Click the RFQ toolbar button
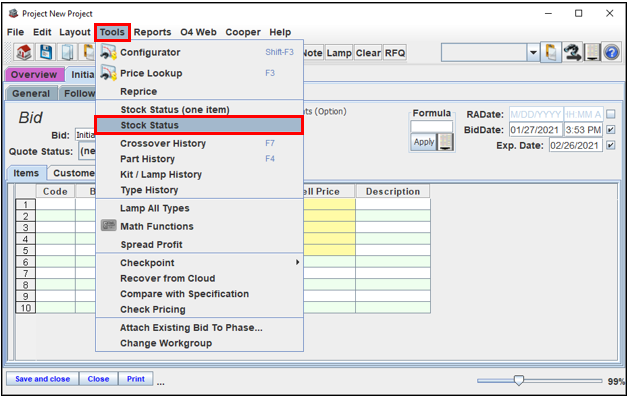 [395, 53]
